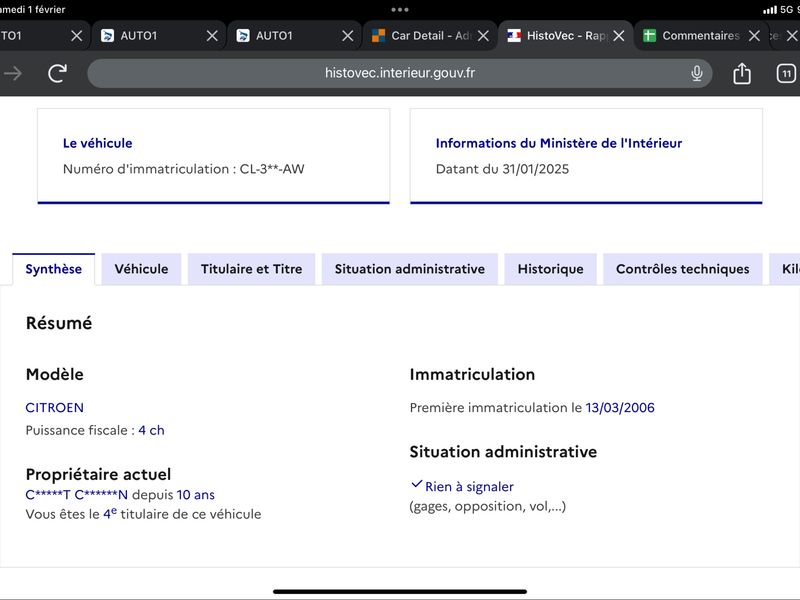
Task: Click the '4 ch' fiscal power value
Action: click(x=152, y=430)
